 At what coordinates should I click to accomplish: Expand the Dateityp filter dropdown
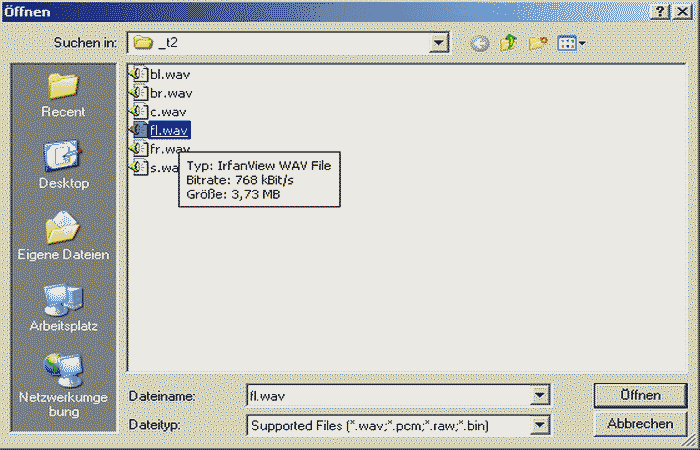tap(540, 425)
